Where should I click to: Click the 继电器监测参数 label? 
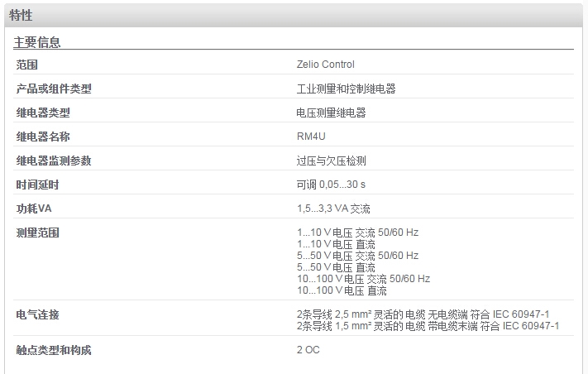coord(54,161)
